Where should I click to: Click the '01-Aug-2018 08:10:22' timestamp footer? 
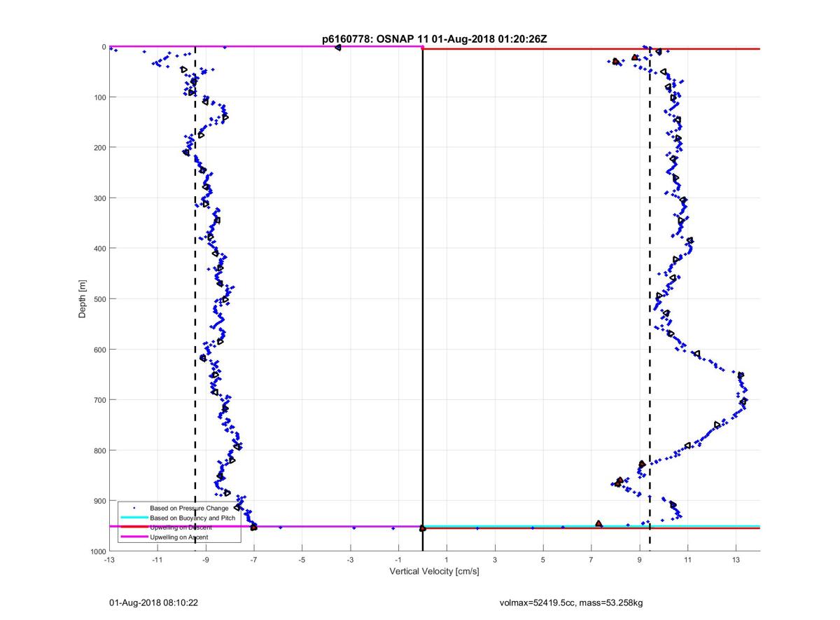click(x=153, y=602)
